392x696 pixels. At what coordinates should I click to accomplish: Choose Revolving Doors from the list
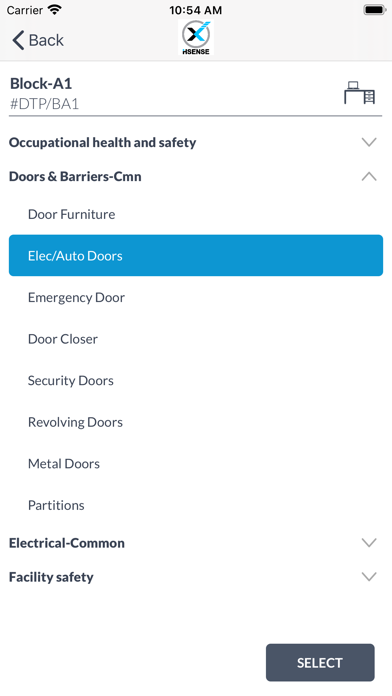coord(196,422)
